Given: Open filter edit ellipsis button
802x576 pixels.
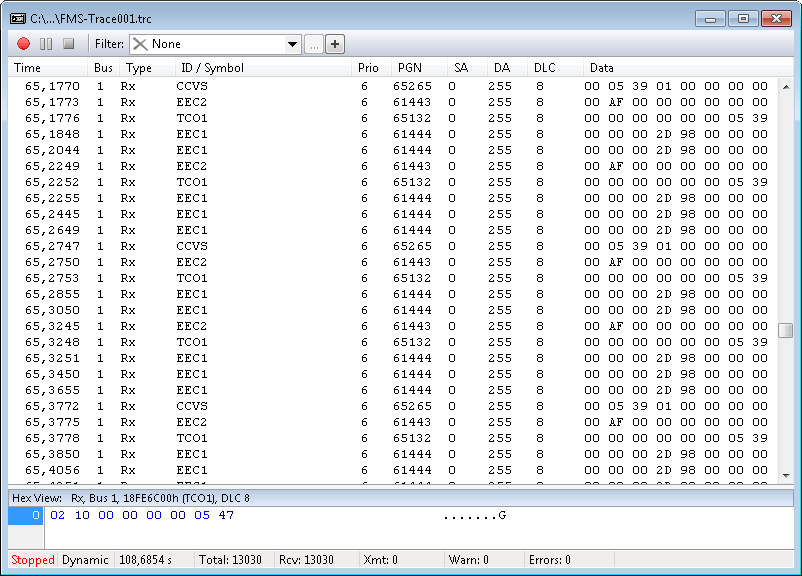Looking at the screenshot, I should pos(314,44).
